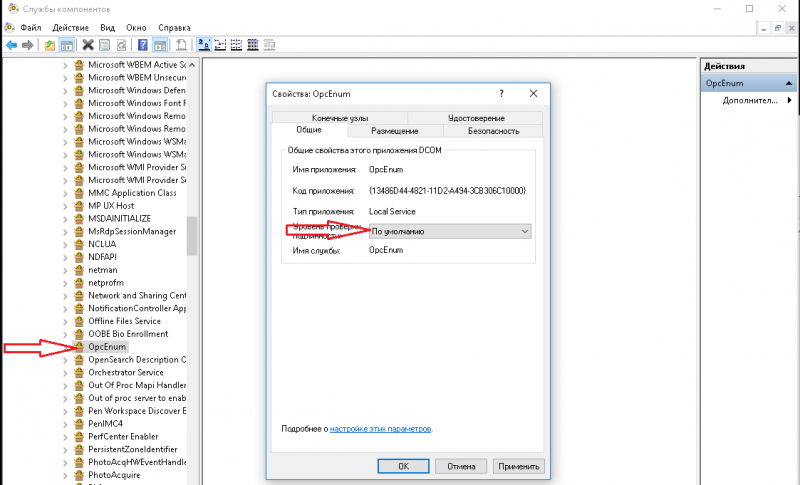Expand the Offline Files Service node
The width and height of the screenshot is (800, 485).
[x=66, y=321]
